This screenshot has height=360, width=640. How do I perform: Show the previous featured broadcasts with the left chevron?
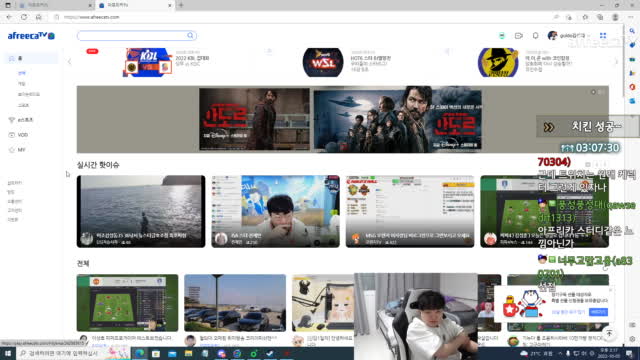pos(69,62)
